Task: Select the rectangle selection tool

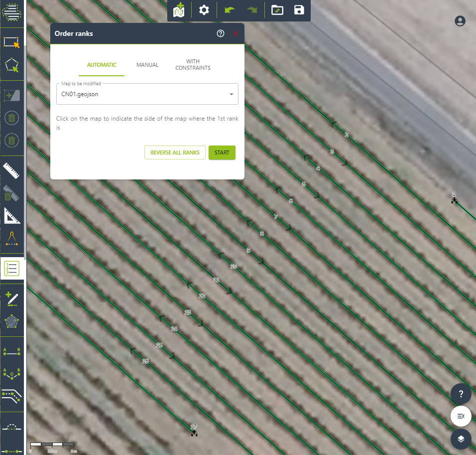Action: coord(12,42)
